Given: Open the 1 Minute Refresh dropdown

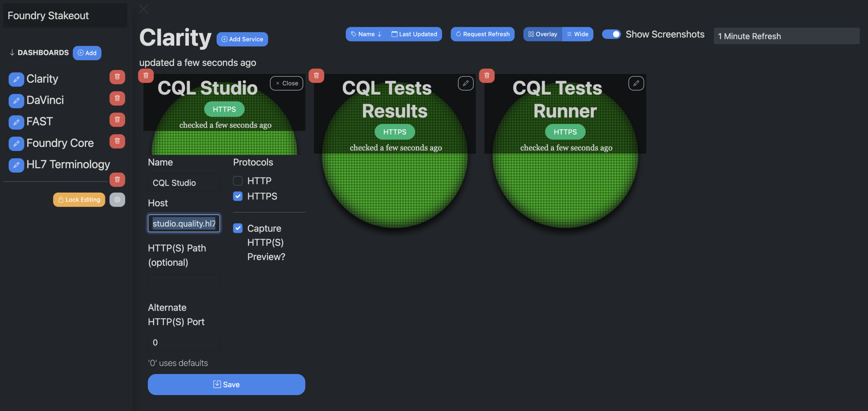Looking at the screenshot, I should [786, 36].
